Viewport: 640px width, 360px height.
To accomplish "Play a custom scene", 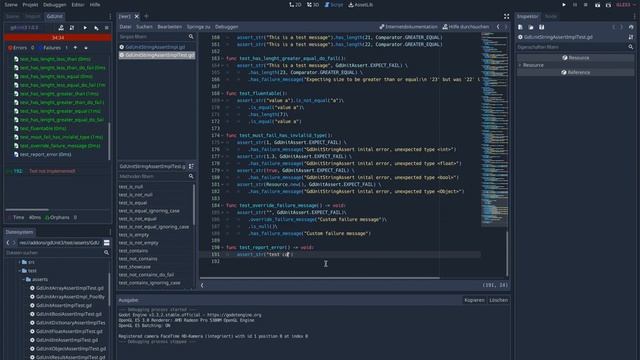I will 608,5.
